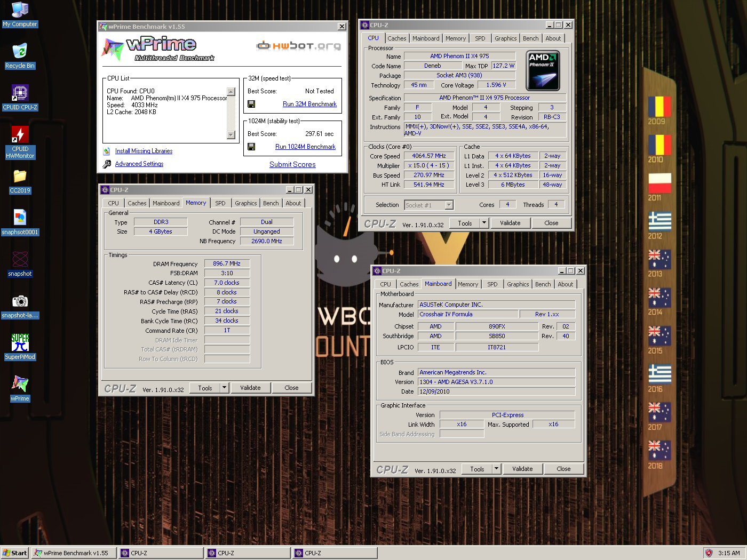The width and height of the screenshot is (747, 560).
Task: Click Install Missing Libraries link
Action: [x=144, y=151]
